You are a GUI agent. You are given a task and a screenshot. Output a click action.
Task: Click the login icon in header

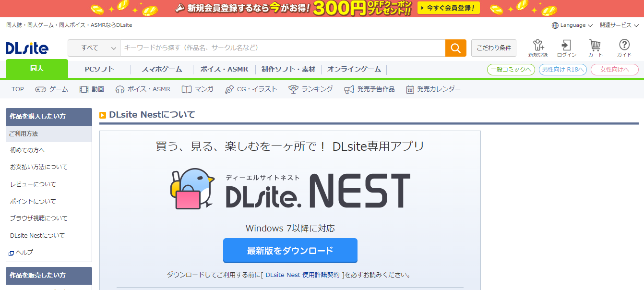(x=566, y=48)
